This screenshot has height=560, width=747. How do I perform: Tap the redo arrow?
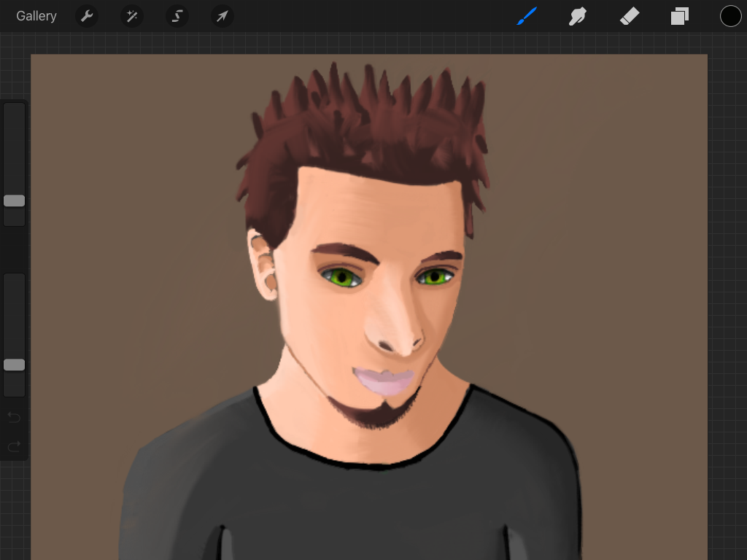coord(15,446)
